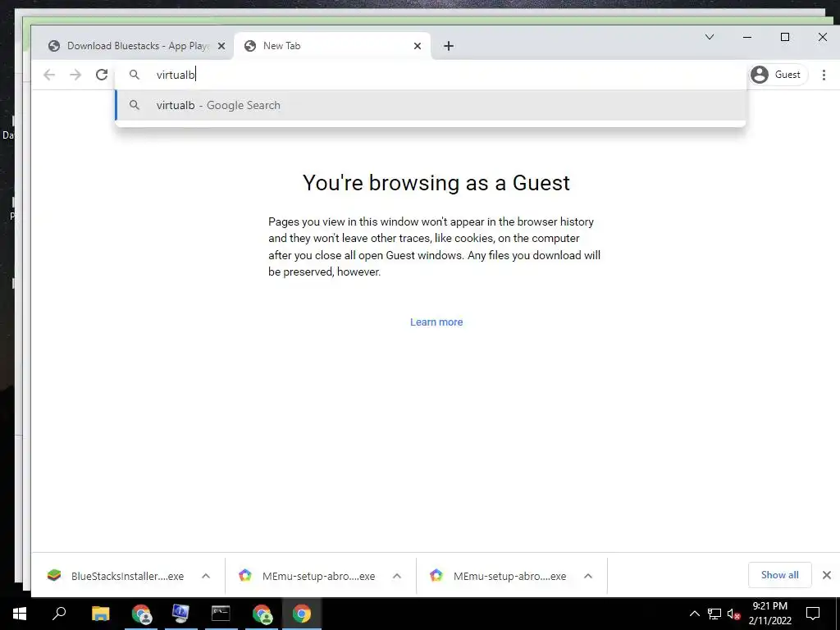
Task: Close the Download Bluestacks tab
Action: click(221, 46)
